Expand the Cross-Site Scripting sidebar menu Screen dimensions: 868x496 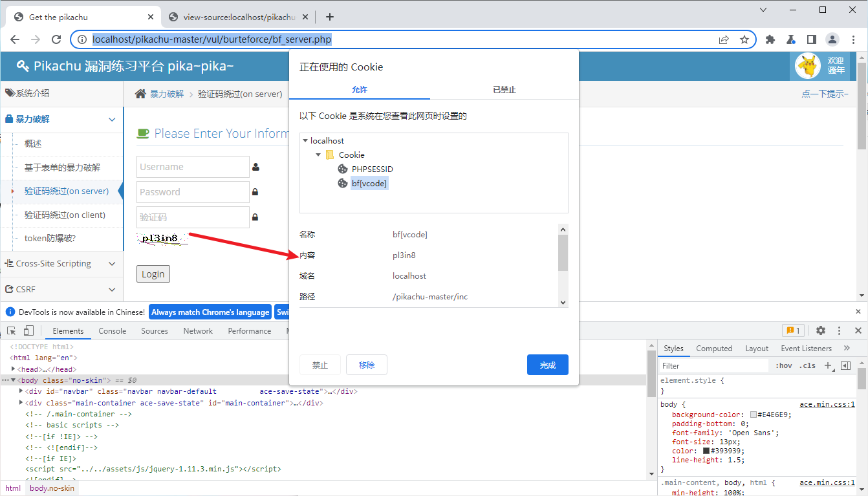point(61,263)
